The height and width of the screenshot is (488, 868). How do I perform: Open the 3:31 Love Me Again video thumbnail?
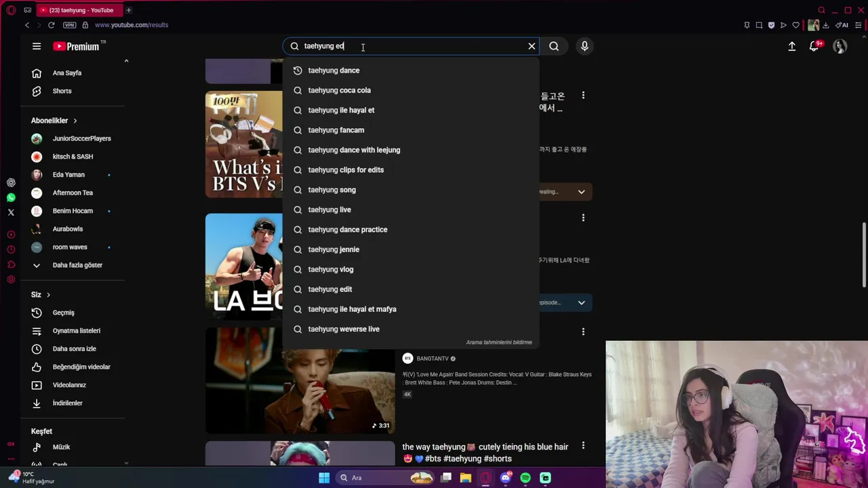point(300,381)
